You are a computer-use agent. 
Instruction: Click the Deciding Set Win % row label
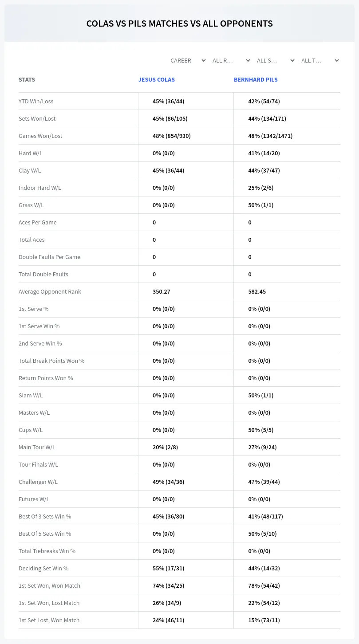tap(43, 568)
